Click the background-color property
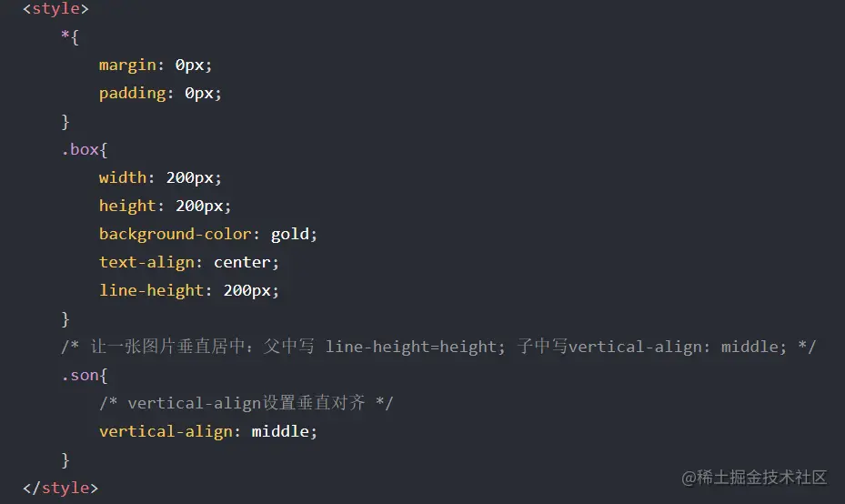Image resolution: width=845 pixels, height=504 pixels. click(176, 235)
